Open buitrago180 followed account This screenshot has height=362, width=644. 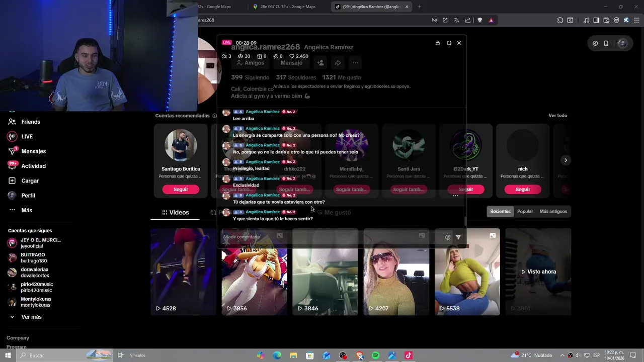click(x=28, y=258)
